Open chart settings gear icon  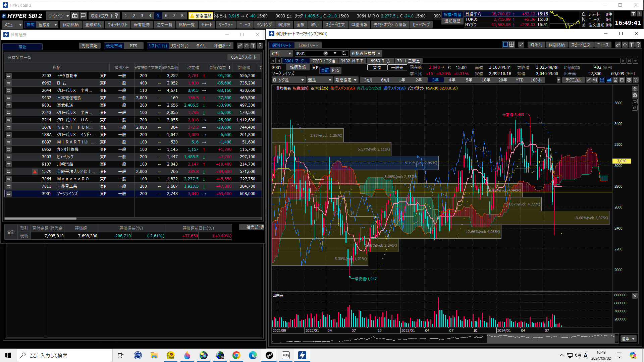(636, 80)
